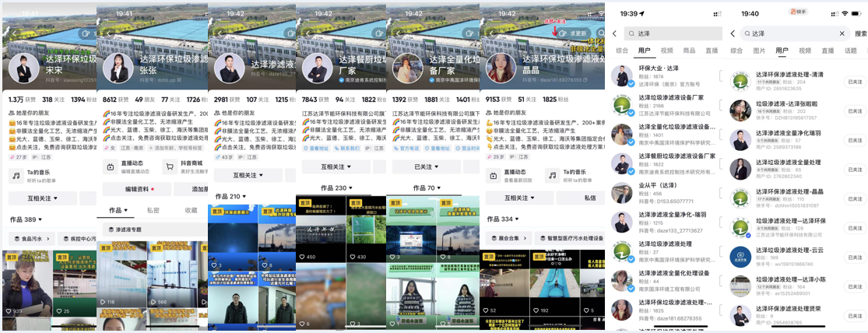
Task: Select 话题 tab in Kuaishou search
Action: tap(850, 51)
